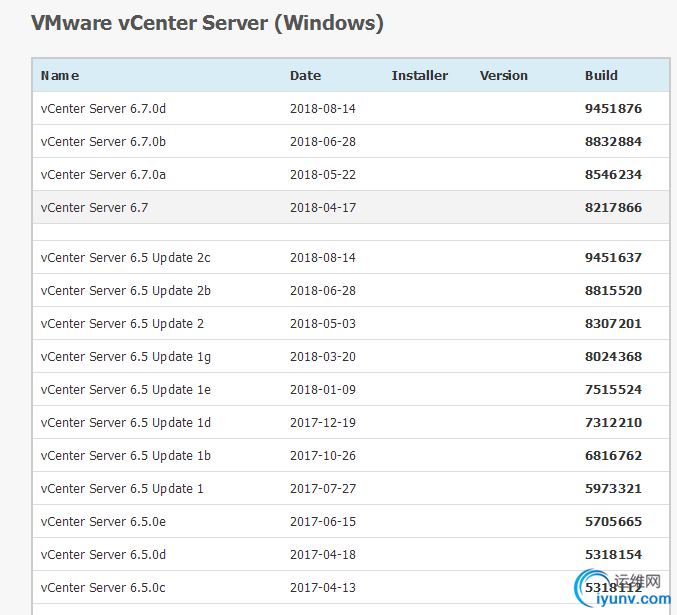
Task: Select the vCenter Server 6.7 row name
Action: [x=94, y=208]
